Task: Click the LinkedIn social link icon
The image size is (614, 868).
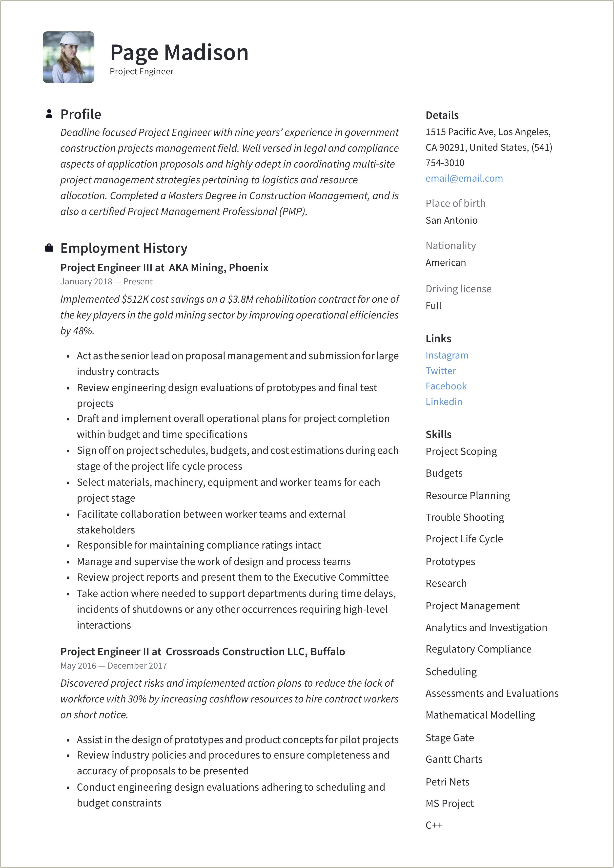Action: pos(444,402)
